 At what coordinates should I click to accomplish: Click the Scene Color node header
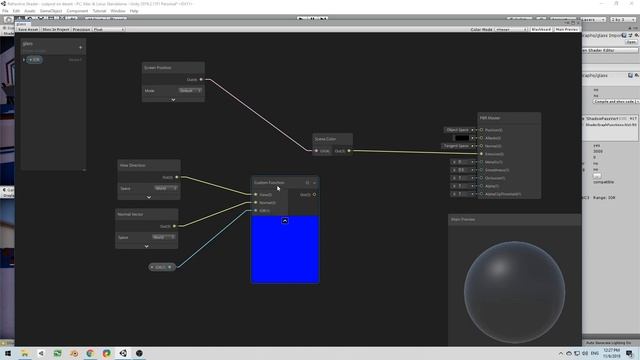pyautogui.click(x=332, y=139)
